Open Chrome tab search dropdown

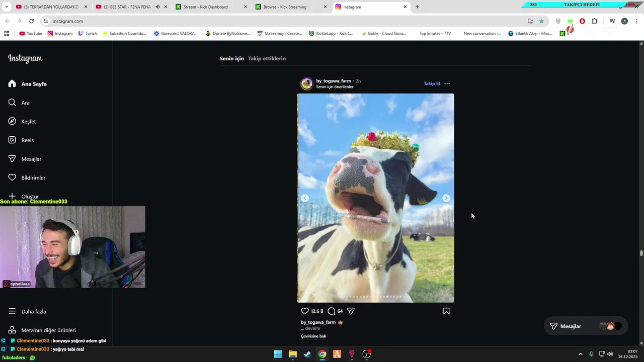point(7,7)
